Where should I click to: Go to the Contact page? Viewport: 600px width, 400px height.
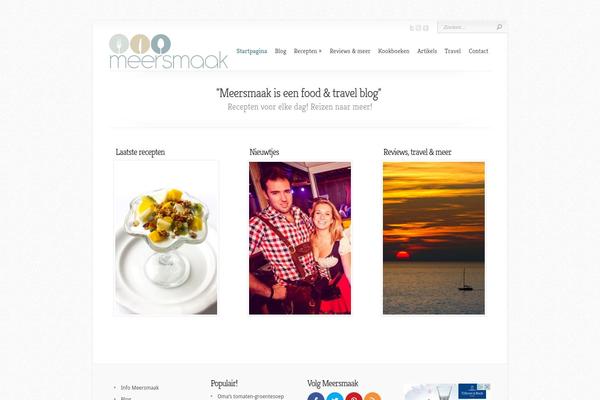click(x=478, y=51)
